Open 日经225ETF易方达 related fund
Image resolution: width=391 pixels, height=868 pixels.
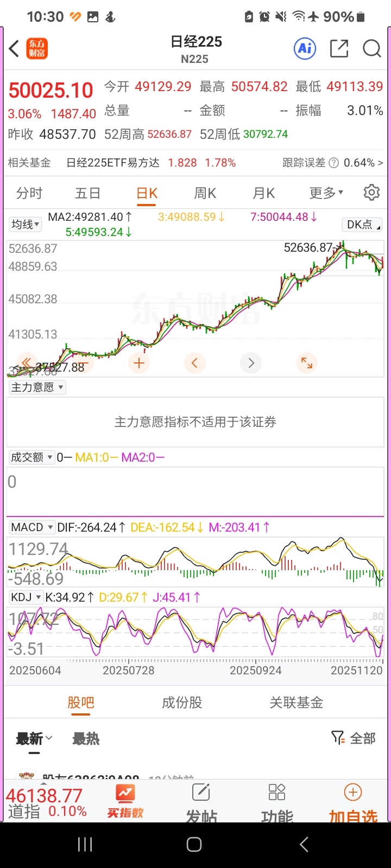[x=112, y=163]
